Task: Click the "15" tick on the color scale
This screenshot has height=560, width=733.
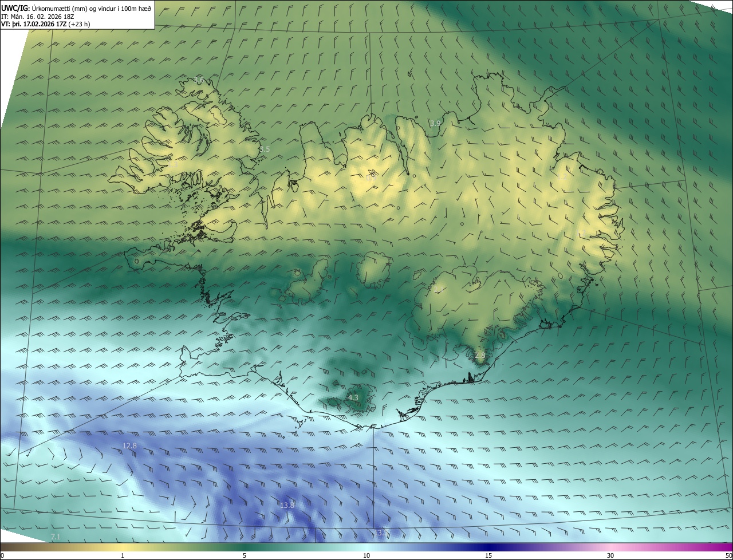Action: 488,556
